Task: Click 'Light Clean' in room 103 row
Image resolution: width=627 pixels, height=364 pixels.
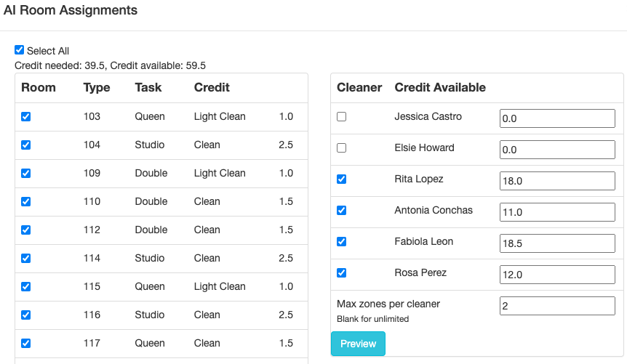Action: point(220,117)
